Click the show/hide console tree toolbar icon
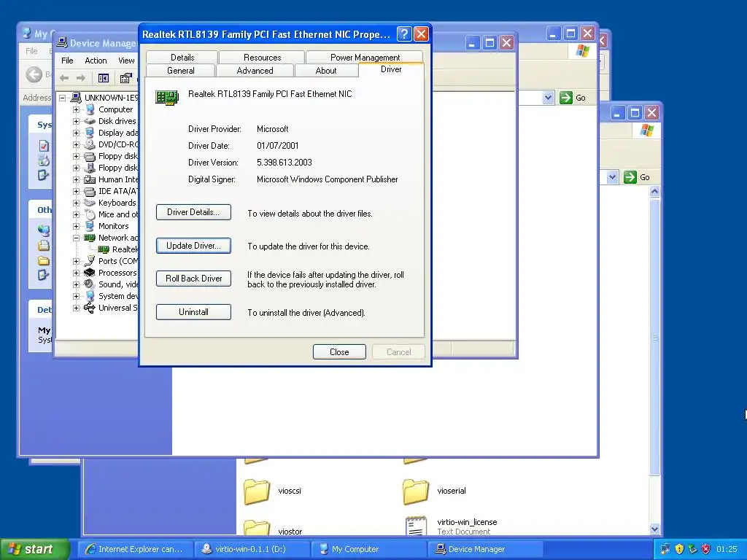This screenshot has width=747, height=560. point(104,78)
